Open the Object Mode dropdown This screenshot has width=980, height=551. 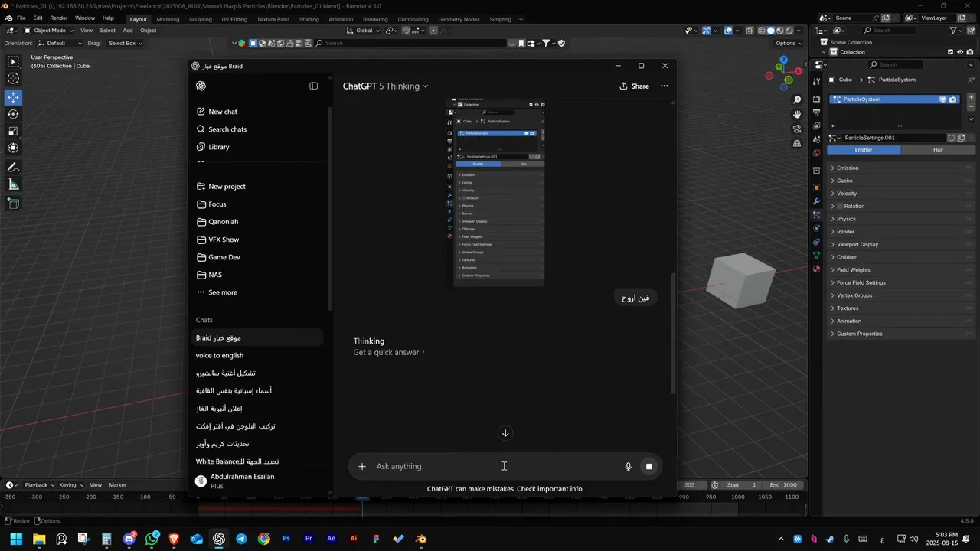tap(48, 31)
